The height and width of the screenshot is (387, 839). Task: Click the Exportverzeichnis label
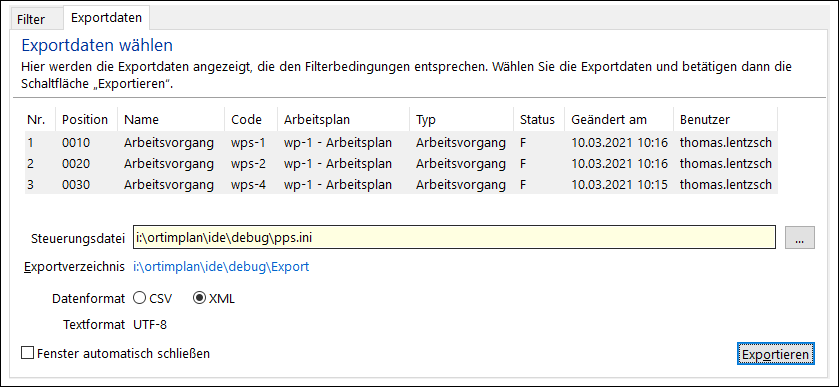[74, 267]
